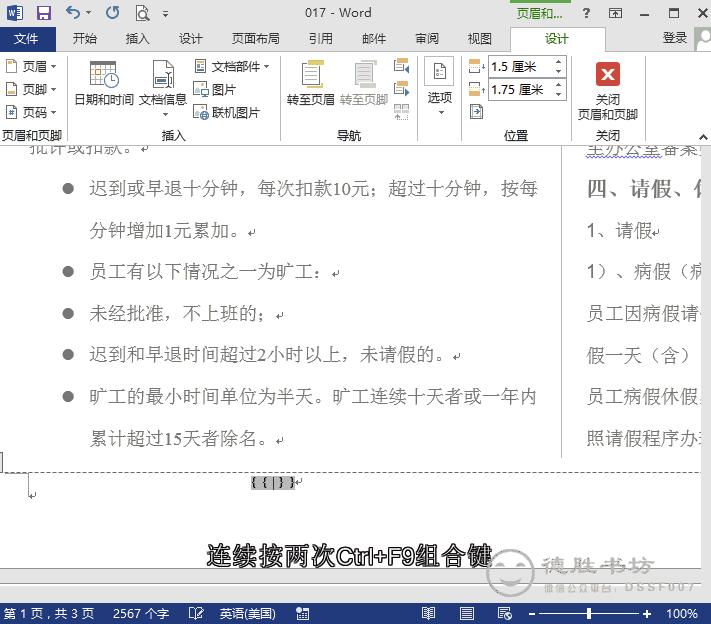This screenshot has height=624, width=711.
Task: Open the 选项 options dropdown
Action: coord(439,87)
